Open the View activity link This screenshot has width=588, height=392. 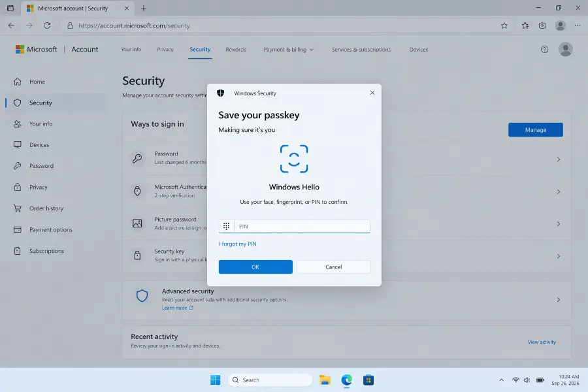[542, 342]
